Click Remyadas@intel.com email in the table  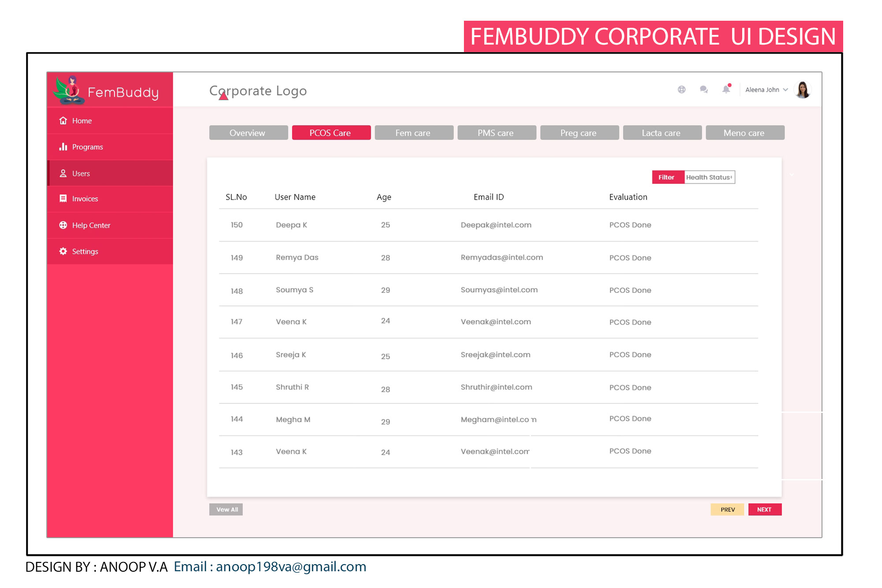[501, 257]
